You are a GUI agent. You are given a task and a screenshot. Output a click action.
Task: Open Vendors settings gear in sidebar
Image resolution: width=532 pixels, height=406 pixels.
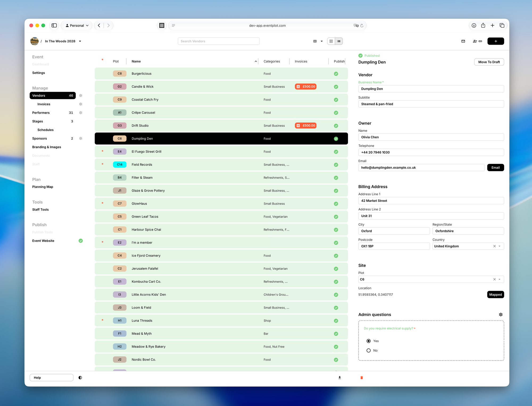(x=81, y=95)
